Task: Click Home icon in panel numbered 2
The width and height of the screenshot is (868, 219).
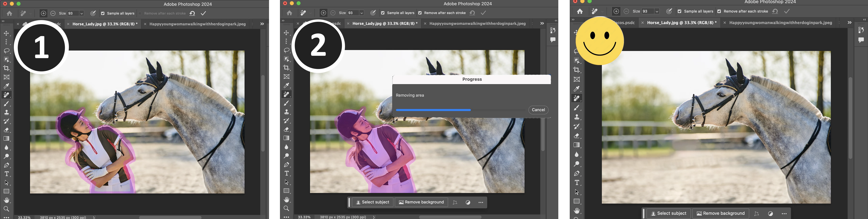Action: 289,13
